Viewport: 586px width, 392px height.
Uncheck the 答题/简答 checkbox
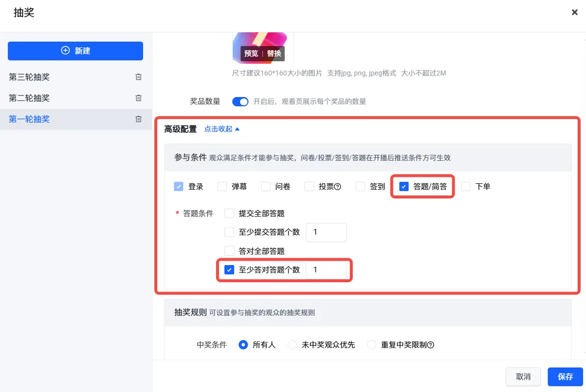(x=404, y=187)
